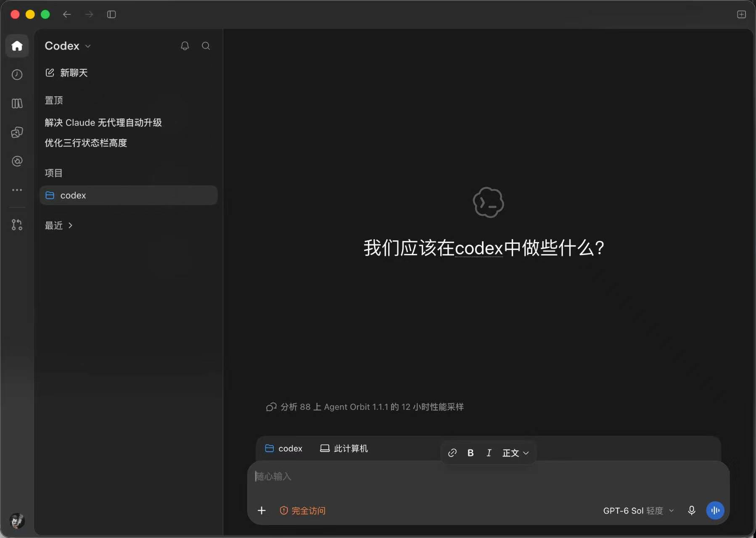Image resolution: width=756 pixels, height=538 pixels.
Task: Open suggestion 分析 88 上 Agent Orbit 性能采样
Action: pos(365,407)
